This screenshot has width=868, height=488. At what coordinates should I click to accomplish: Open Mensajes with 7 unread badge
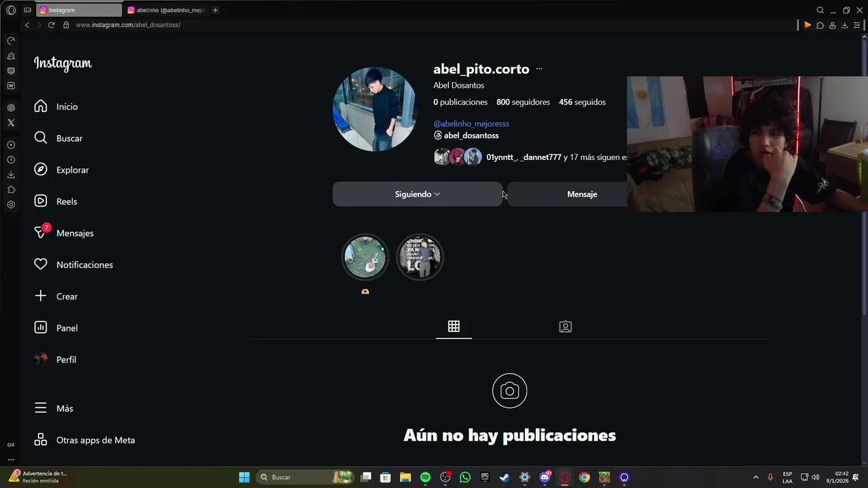coord(64,232)
